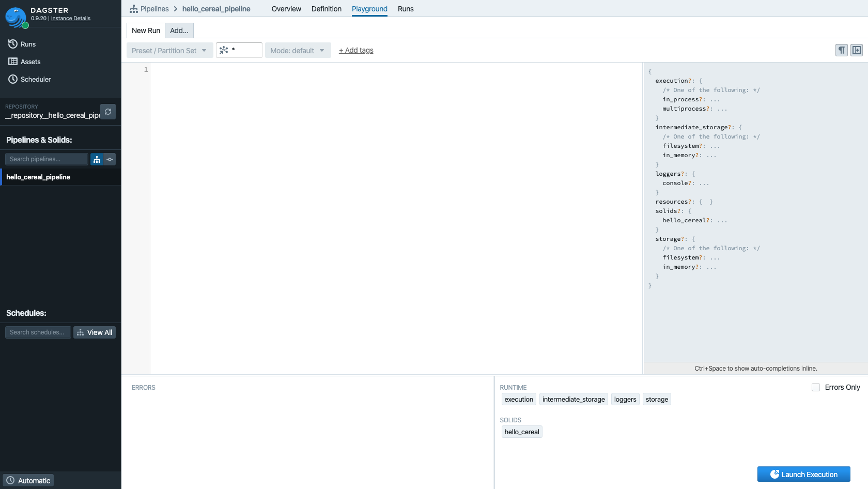
Task: Switch to the Overview tab
Action: [x=286, y=9]
